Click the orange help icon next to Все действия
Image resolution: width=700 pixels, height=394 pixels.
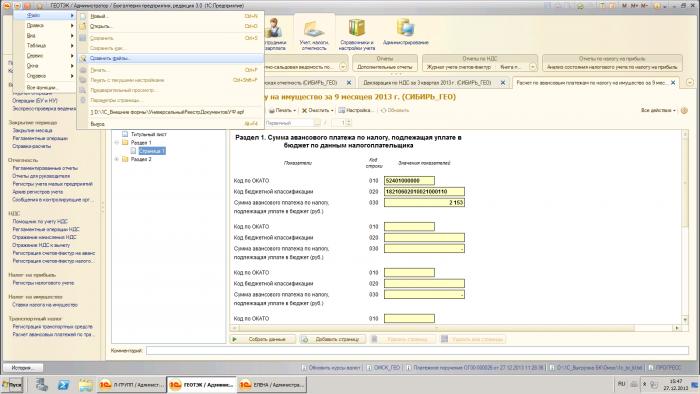pyautogui.click(x=684, y=110)
